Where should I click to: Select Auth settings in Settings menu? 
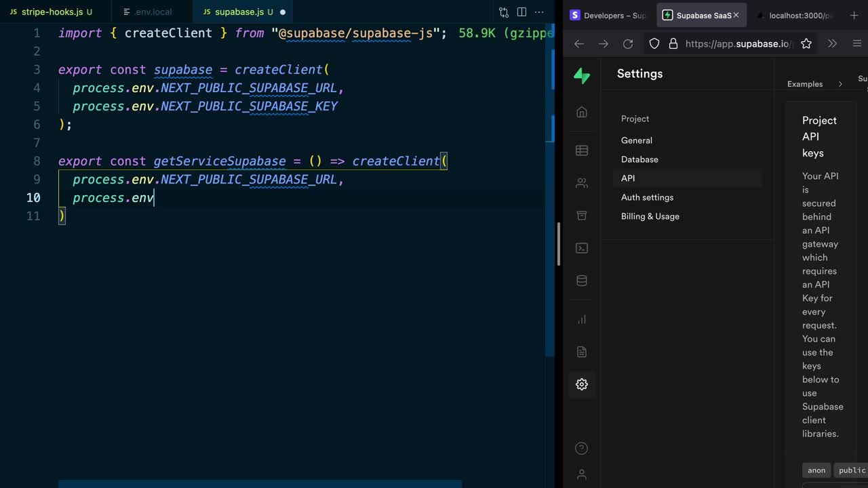coord(647,197)
